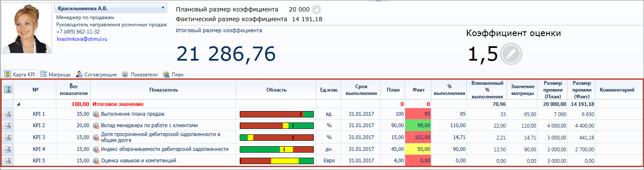Image resolution: width=644 pixels, height=170 pixels.
Task: Click the Размер премии (Факт) column header
Action: pyautogui.click(x=581, y=89)
